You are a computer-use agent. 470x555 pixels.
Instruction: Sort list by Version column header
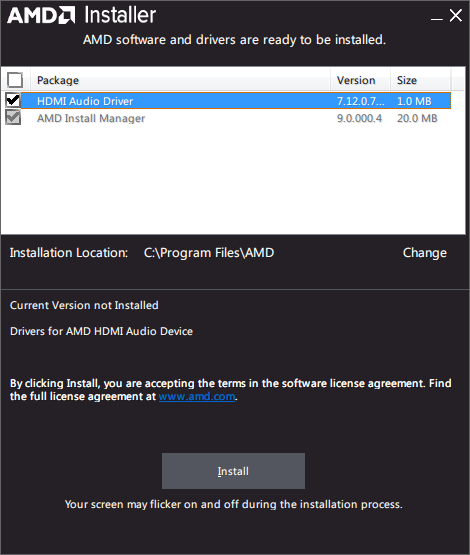360,80
